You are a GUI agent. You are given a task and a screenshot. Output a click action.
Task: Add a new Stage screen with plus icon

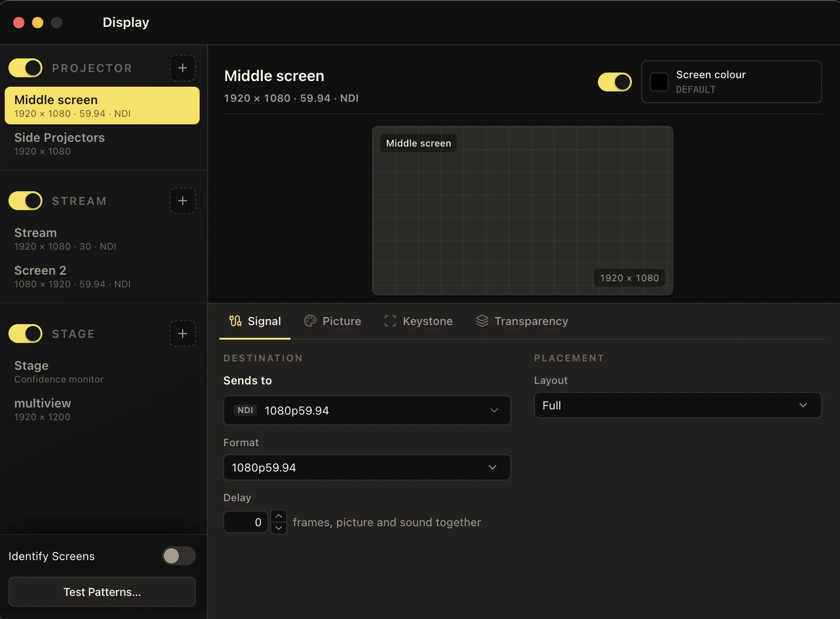[x=183, y=334]
